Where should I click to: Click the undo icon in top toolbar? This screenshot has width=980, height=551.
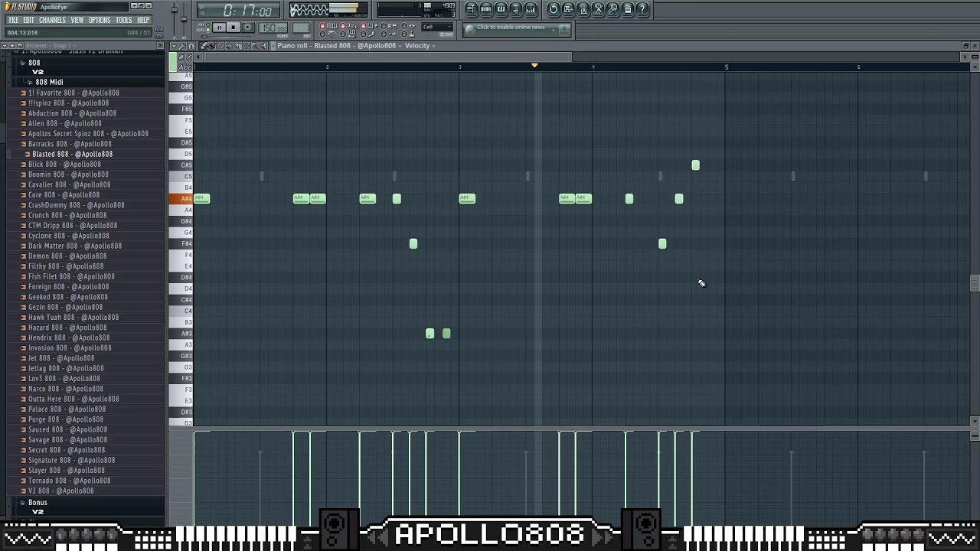coord(554,9)
